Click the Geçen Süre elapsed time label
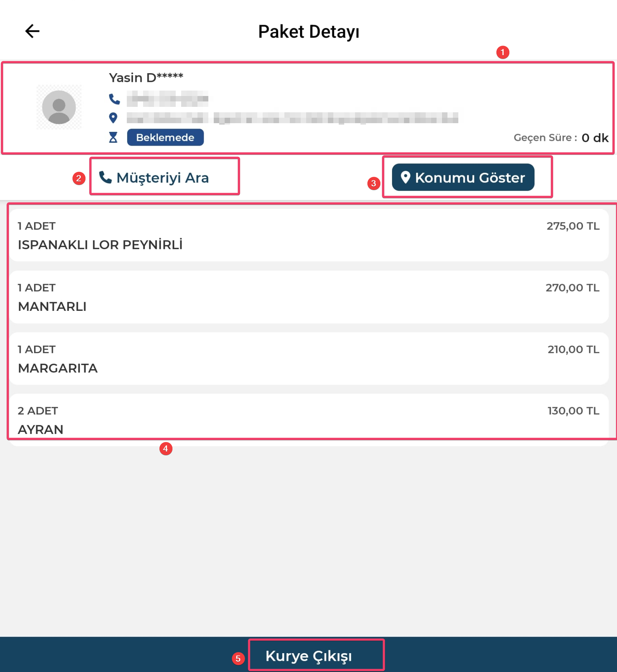The image size is (617, 672). [x=545, y=138]
